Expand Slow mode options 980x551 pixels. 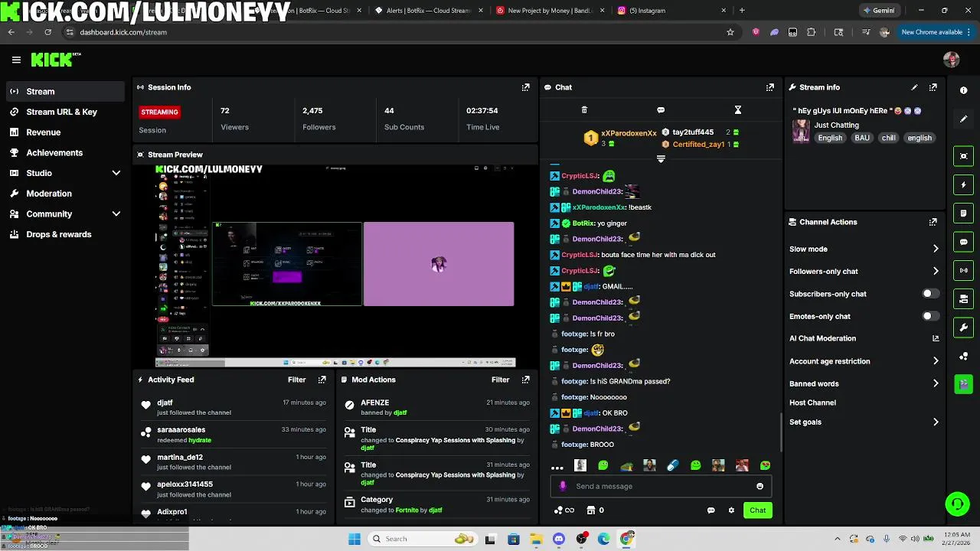pyautogui.click(x=936, y=249)
